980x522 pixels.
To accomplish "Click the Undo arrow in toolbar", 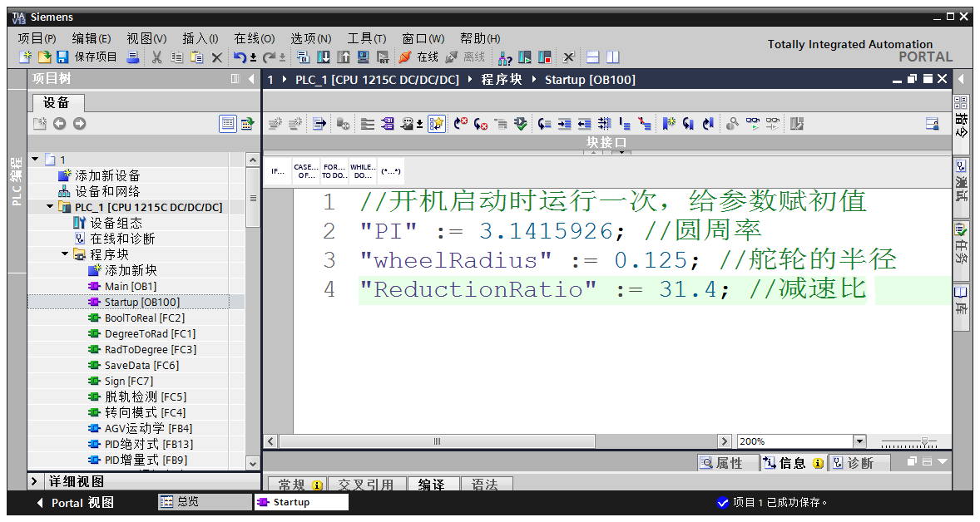I will click(240, 57).
